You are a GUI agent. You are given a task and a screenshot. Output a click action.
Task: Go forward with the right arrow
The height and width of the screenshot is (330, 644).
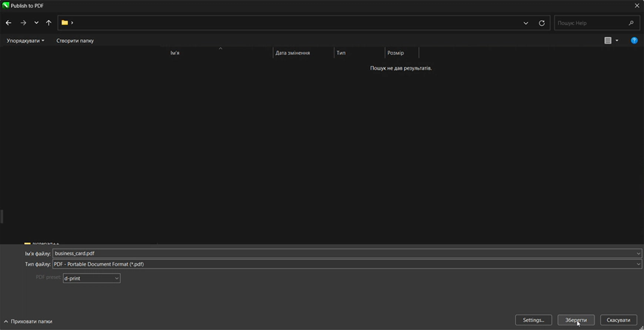(23, 23)
